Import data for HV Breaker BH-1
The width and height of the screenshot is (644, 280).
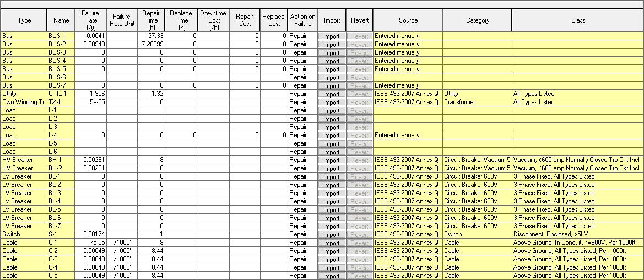click(332, 160)
